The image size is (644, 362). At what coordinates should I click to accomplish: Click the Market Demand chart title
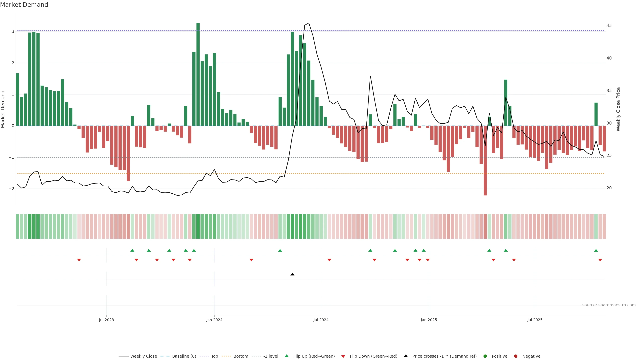pos(24,5)
